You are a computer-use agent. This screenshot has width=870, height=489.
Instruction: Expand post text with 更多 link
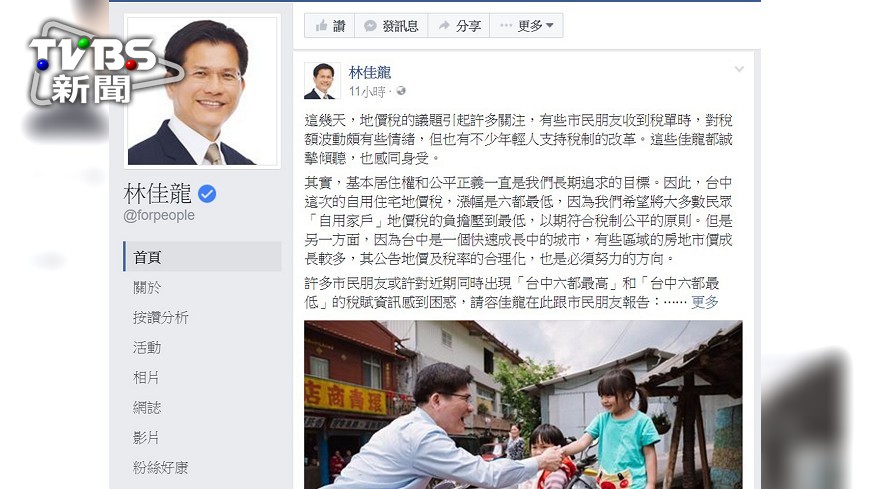(705, 302)
